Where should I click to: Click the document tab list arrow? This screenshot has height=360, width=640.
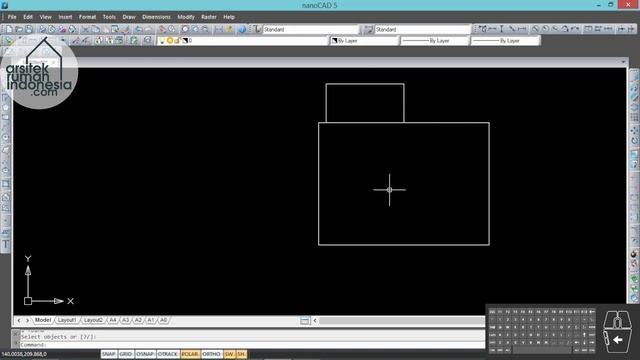623,62
